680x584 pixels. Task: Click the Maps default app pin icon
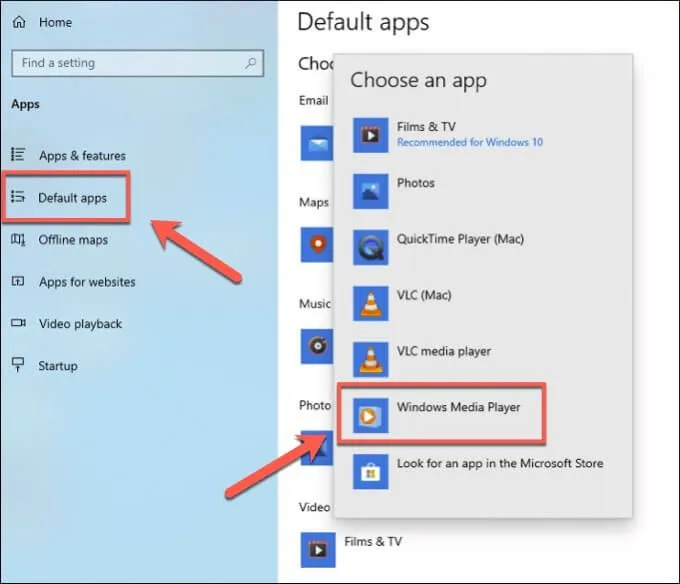point(317,245)
